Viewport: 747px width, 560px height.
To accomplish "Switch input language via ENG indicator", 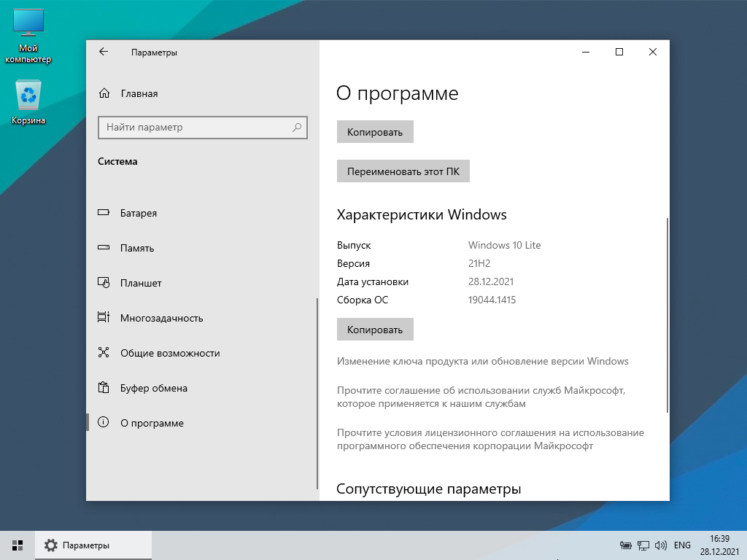I will coord(682,545).
